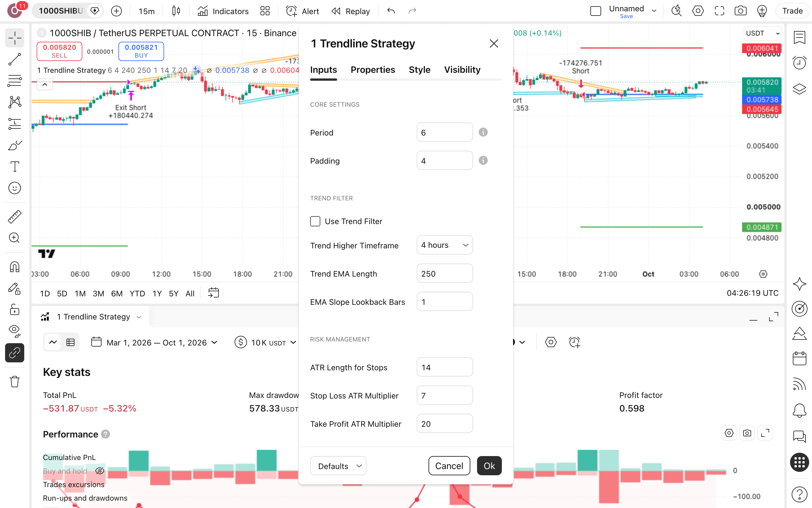
Task: Select the 1M time range
Action: [80, 294]
